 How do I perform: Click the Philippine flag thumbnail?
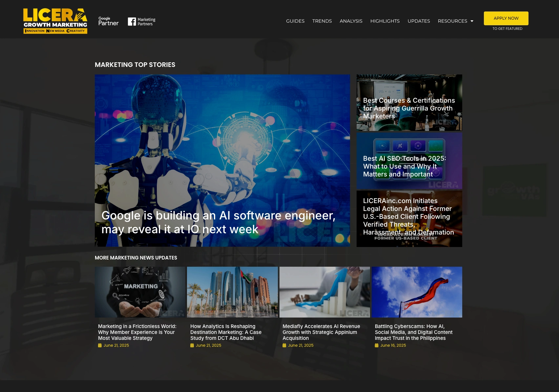point(417,292)
